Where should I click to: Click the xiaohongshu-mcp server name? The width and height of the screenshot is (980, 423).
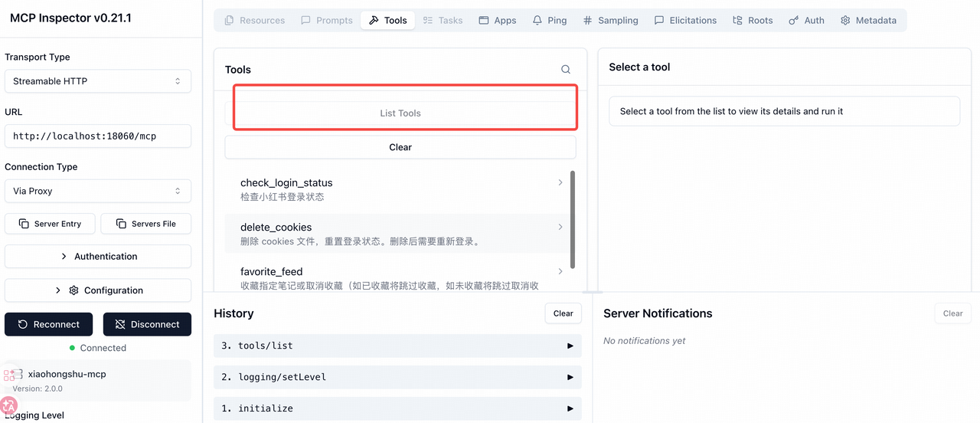(67, 374)
